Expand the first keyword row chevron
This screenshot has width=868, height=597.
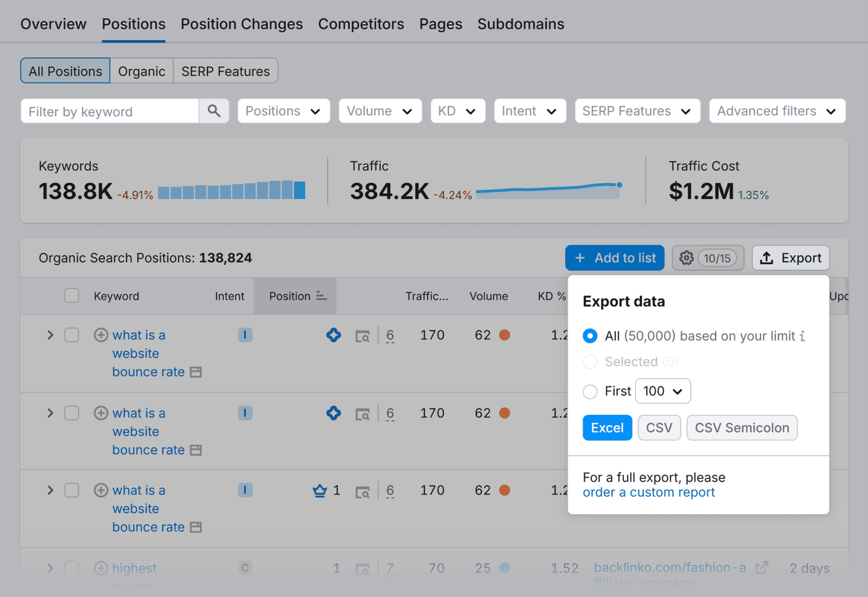coord(50,335)
